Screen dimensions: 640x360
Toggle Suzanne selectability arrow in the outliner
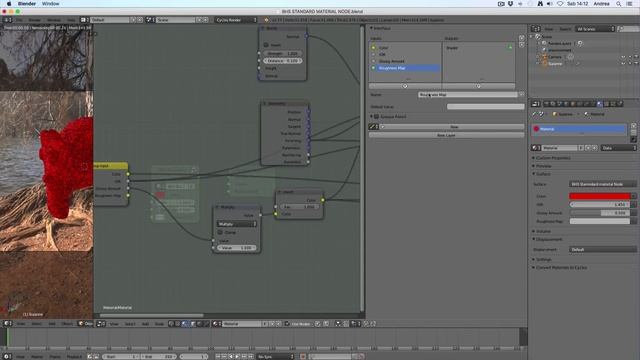pos(630,64)
